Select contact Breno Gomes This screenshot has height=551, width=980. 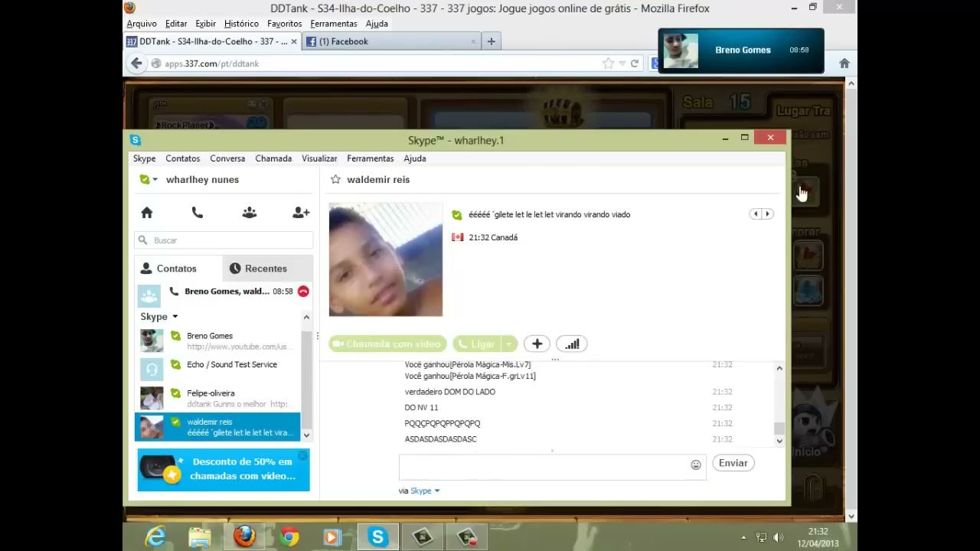[x=218, y=341]
